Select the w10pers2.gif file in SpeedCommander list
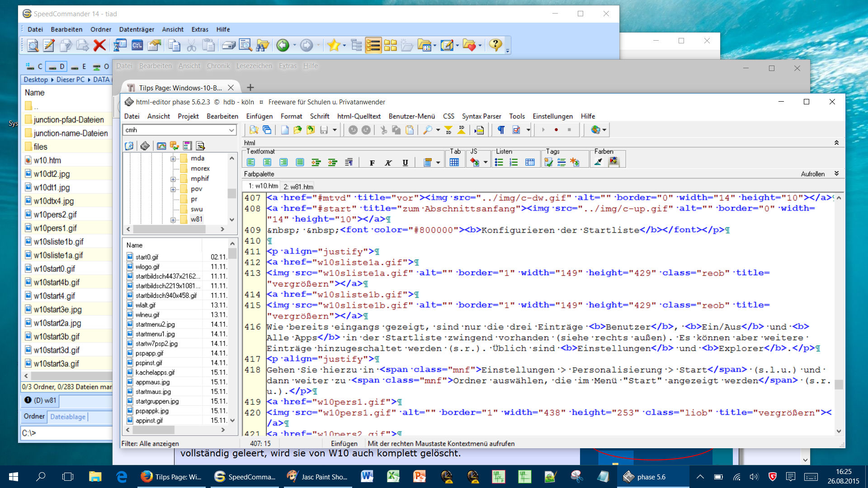Viewport: 868px width, 488px height. click(x=55, y=215)
